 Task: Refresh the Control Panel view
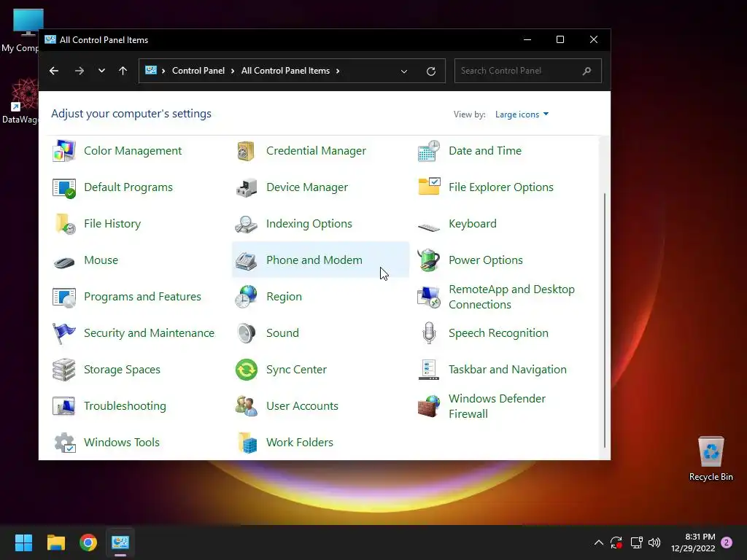coord(431,71)
